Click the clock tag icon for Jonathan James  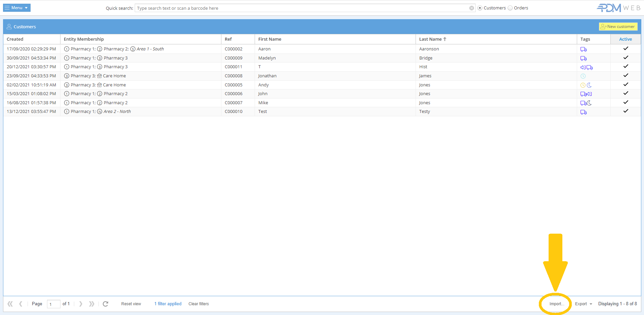(583, 76)
